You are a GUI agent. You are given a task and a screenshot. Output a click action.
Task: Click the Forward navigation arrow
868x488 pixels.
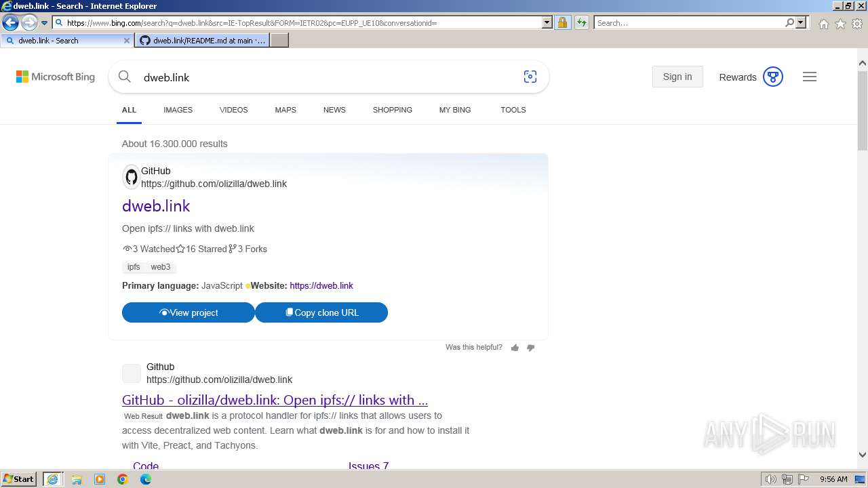(x=28, y=23)
